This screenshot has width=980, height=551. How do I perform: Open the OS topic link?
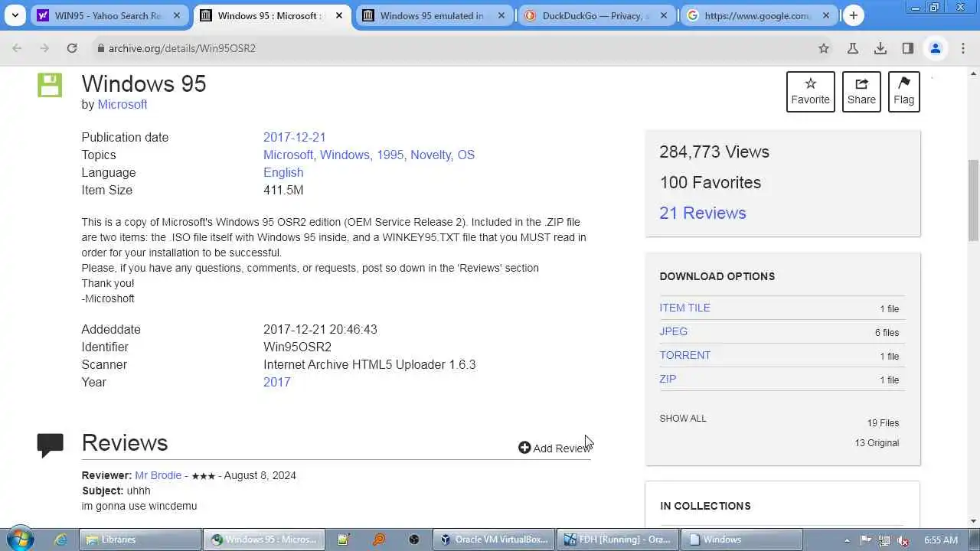[x=466, y=155]
